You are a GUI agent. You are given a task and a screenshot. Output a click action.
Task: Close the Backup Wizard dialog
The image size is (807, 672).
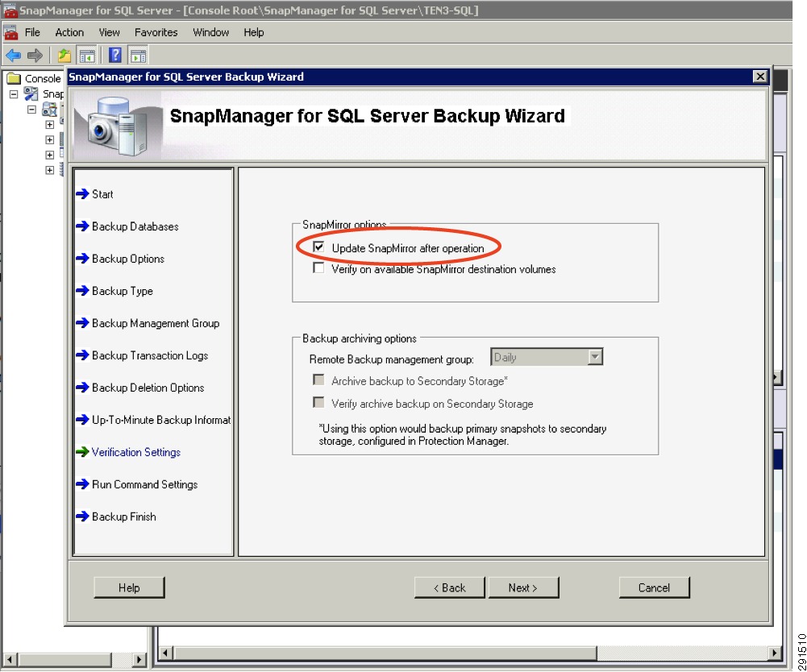[x=760, y=77]
